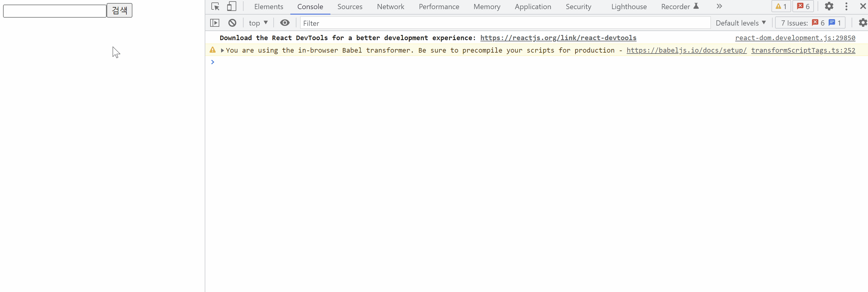Open the Lighthouse tab
The image size is (868, 292).
coord(629,6)
